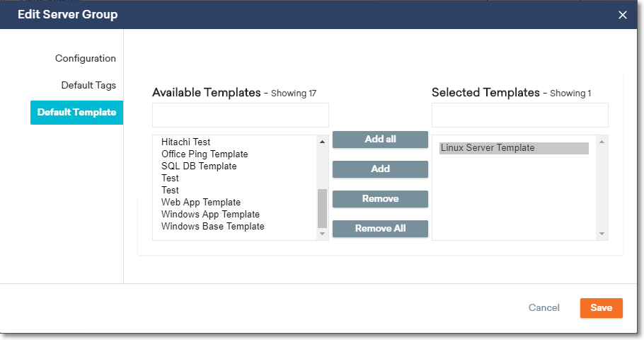This screenshot has height=340, width=644.
Task: Click the Available Templates scrollbar thumb
Action: (323, 208)
